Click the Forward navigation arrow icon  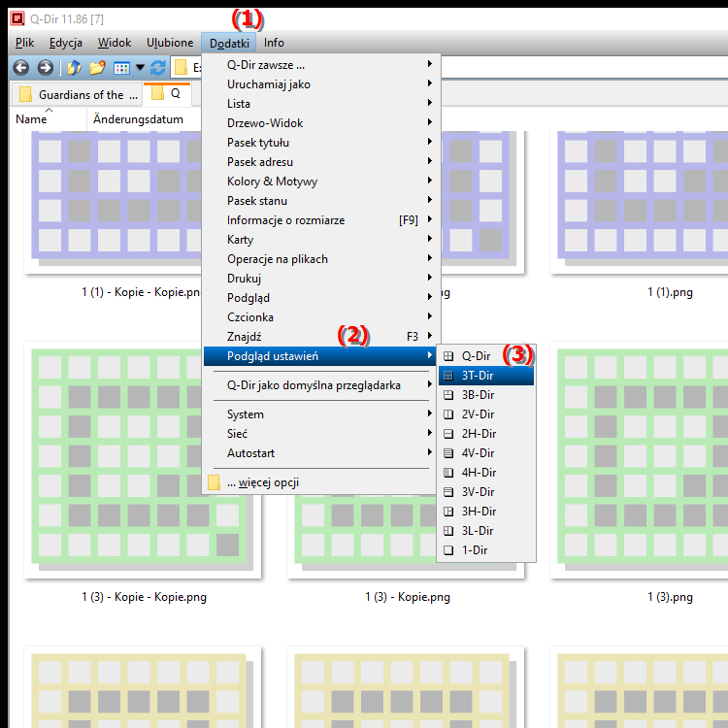(45, 68)
